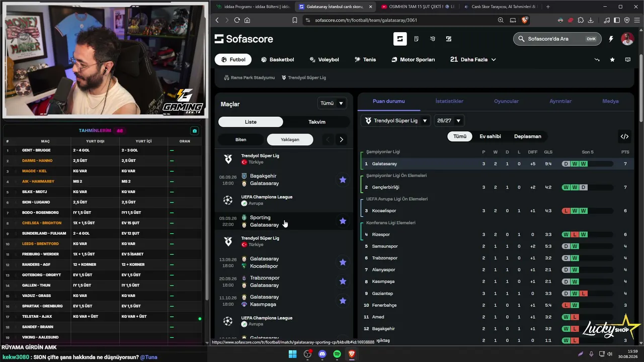Open the Brave Shields lion icon
The width and height of the screenshot is (644, 362).
(x=525, y=20)
